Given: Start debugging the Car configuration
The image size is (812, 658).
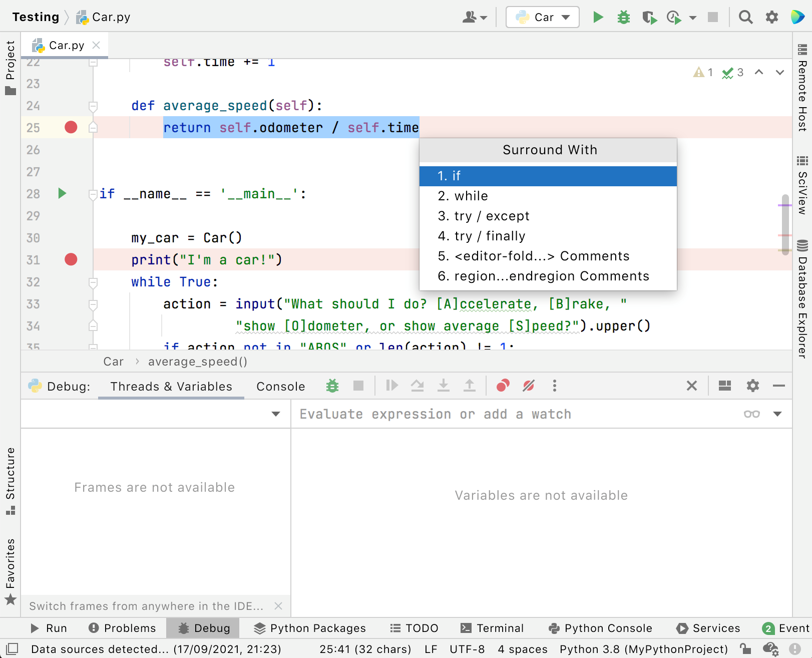Looking at the screenshot, I should coord(623,17).
